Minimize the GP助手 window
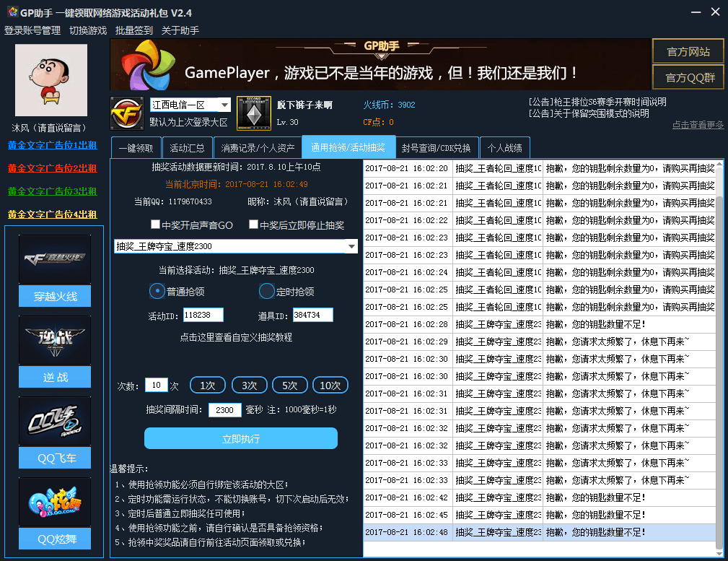This screenshot has width=728, height=561. pyautogui.click(x=696, y=12)
